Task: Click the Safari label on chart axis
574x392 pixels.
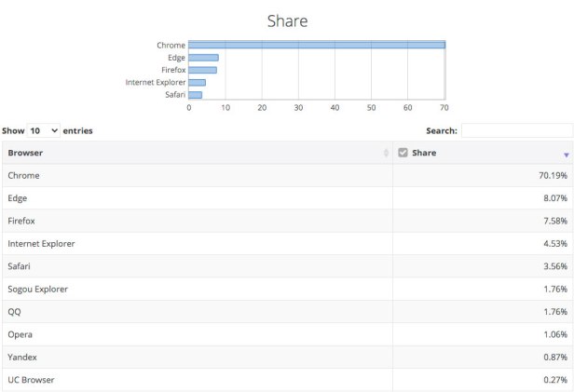Action: pos(175,95)
